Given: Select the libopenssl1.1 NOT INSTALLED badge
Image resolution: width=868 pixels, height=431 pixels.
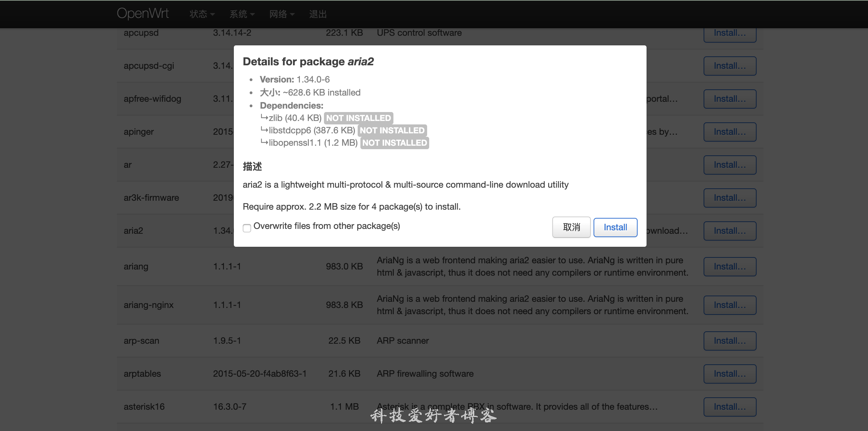Looking at the screenshot, I should tap(394, 143).
